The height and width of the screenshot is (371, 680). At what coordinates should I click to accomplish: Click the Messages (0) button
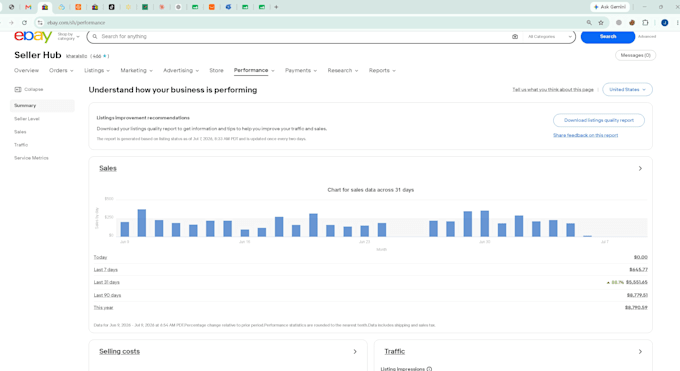tap(635, 55)
